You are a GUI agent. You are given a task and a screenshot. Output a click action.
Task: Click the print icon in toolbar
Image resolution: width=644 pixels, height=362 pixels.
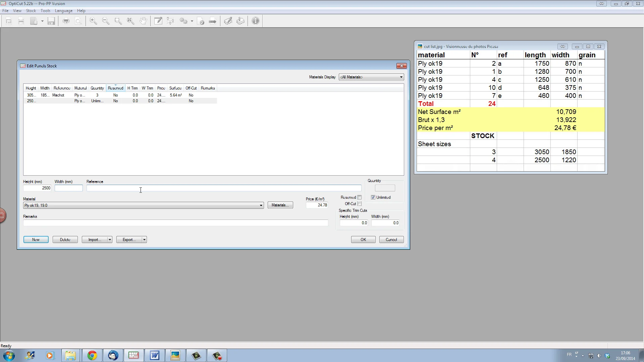[x=66, y=21]
